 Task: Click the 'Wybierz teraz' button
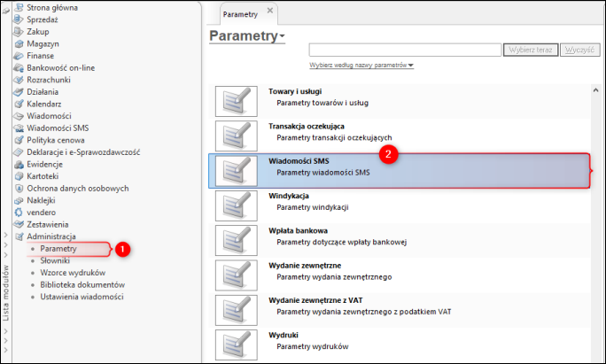pos(531,50)
